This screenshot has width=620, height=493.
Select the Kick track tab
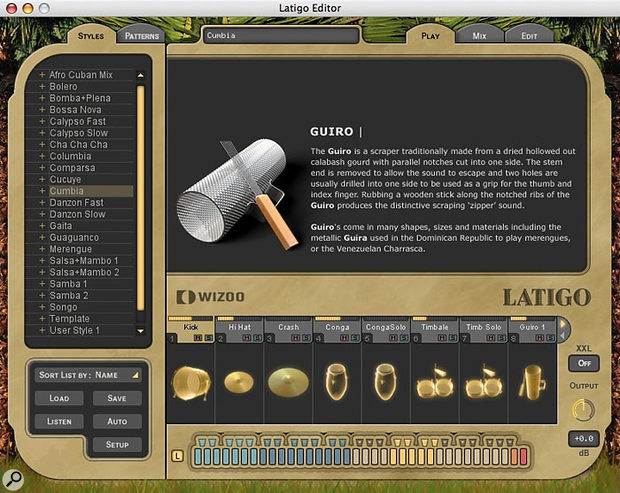click(x=191, y=329)
